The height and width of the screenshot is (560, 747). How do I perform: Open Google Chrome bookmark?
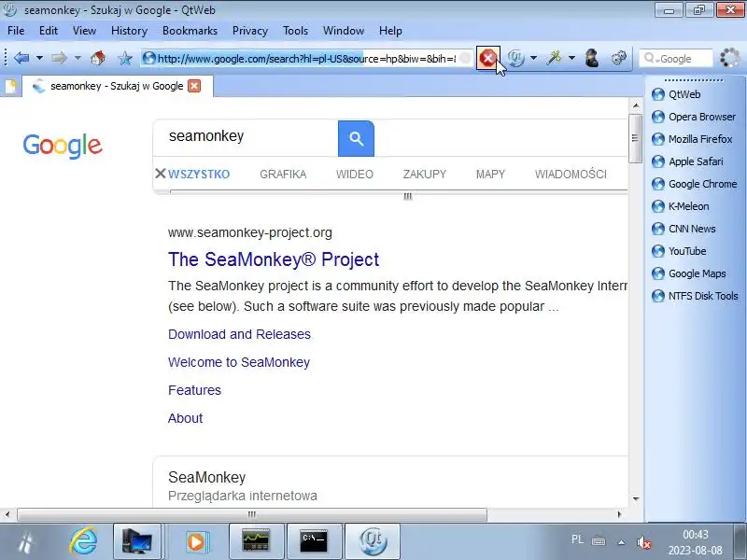pyautogui.click(x=694, y=184)
